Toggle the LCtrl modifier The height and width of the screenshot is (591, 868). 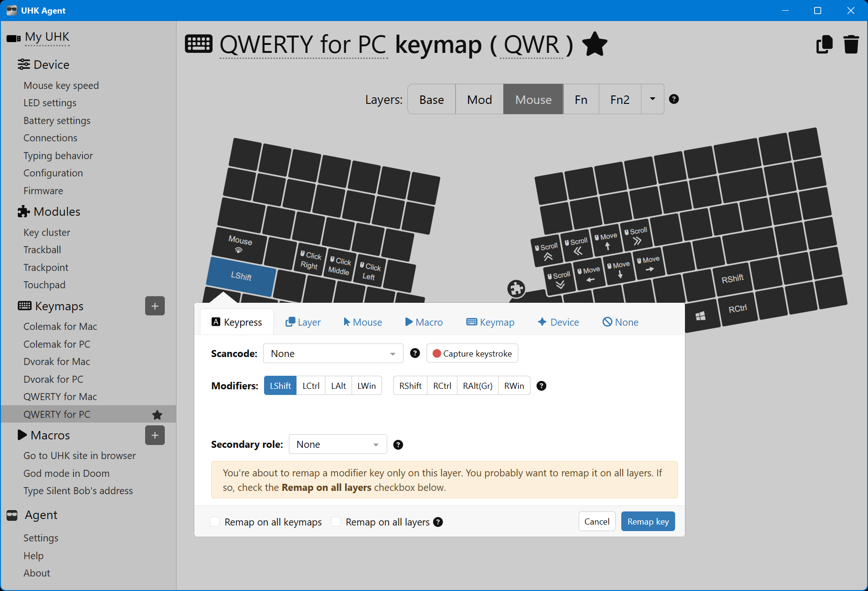pyautogui.click(x=311, y=386)
